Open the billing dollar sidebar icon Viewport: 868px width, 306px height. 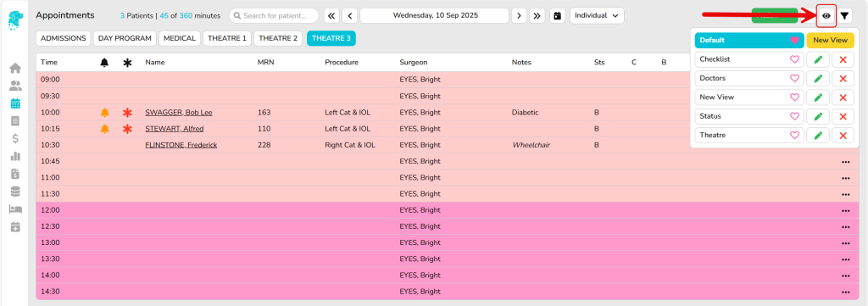click(15, 138)
